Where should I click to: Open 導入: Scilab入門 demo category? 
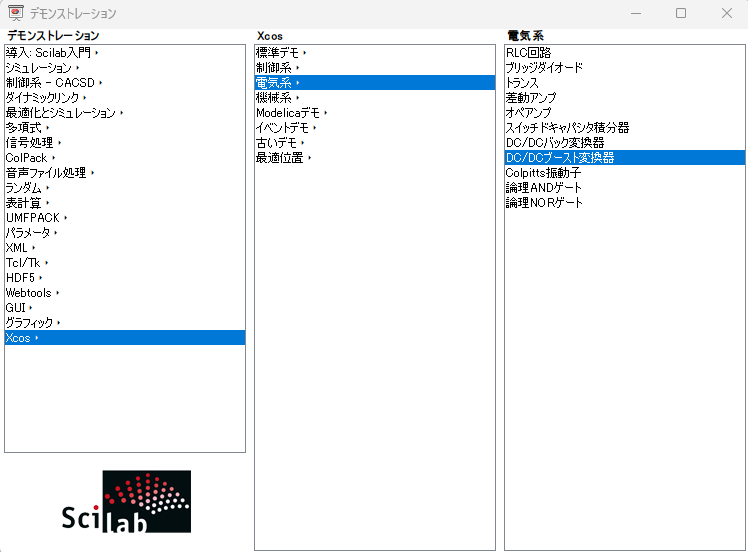tap(125, 52)
